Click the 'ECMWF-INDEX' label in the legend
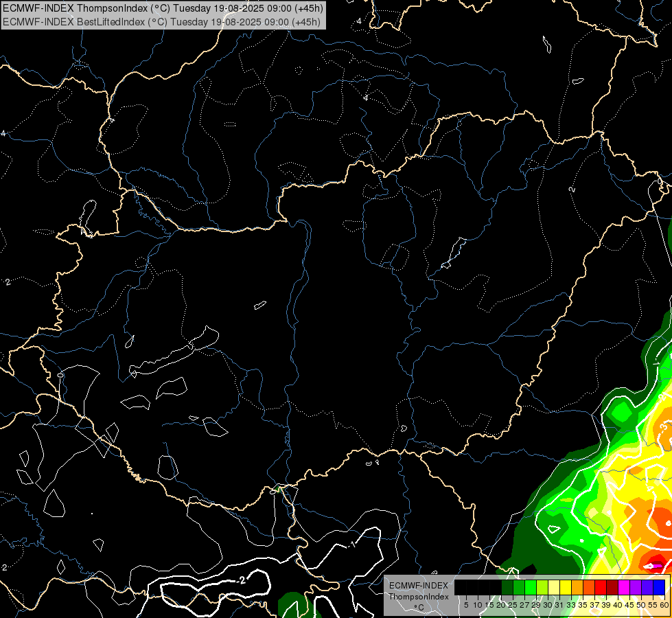The height and width of the screenshot is (618, 672). (x=419, y=586)
